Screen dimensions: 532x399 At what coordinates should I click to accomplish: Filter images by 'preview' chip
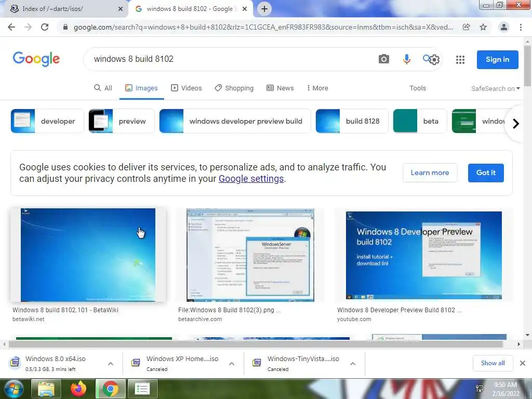click(122, 121)
